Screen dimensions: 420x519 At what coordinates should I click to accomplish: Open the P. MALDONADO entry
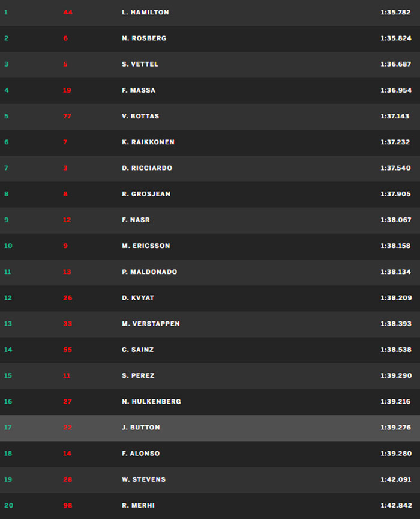pyautogui.click(x=210, y=272)
